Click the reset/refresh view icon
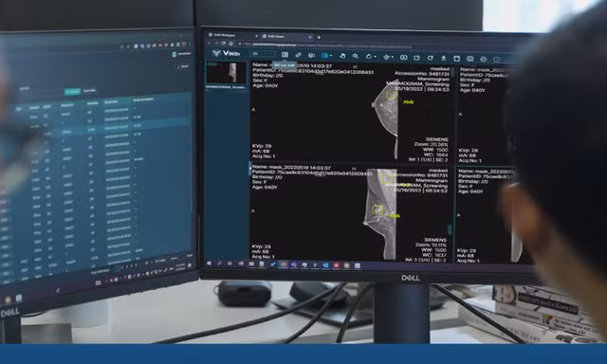Image resolution: width=607 pixels, height=364 pixels. (430, 58)
